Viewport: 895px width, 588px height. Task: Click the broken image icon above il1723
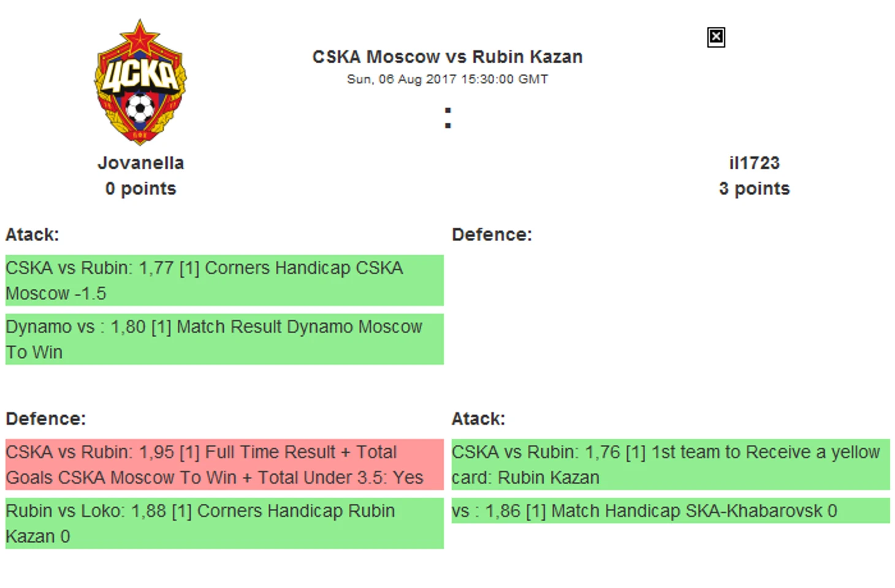coord(715,37)
